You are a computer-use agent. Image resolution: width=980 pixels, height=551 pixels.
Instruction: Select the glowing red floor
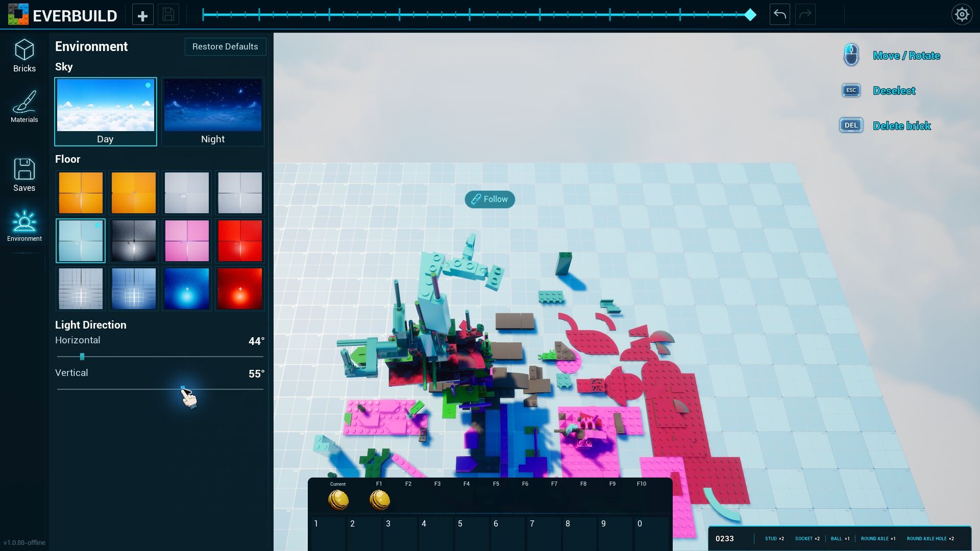click(x=240, y=289)
